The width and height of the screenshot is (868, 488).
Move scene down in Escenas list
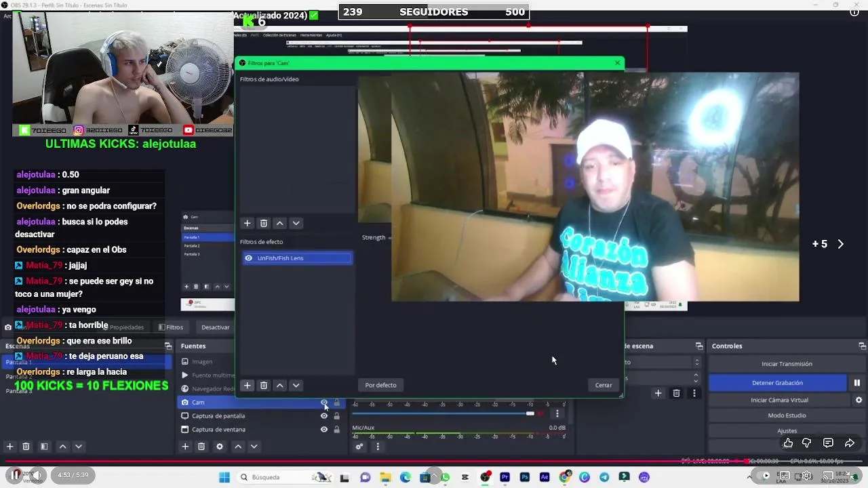pos(79,446)
